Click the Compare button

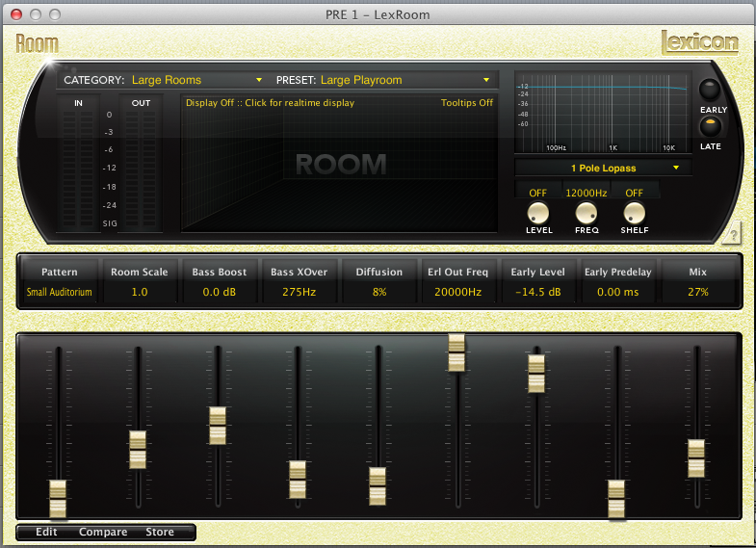pyautogui.click(x=103, y=532)
